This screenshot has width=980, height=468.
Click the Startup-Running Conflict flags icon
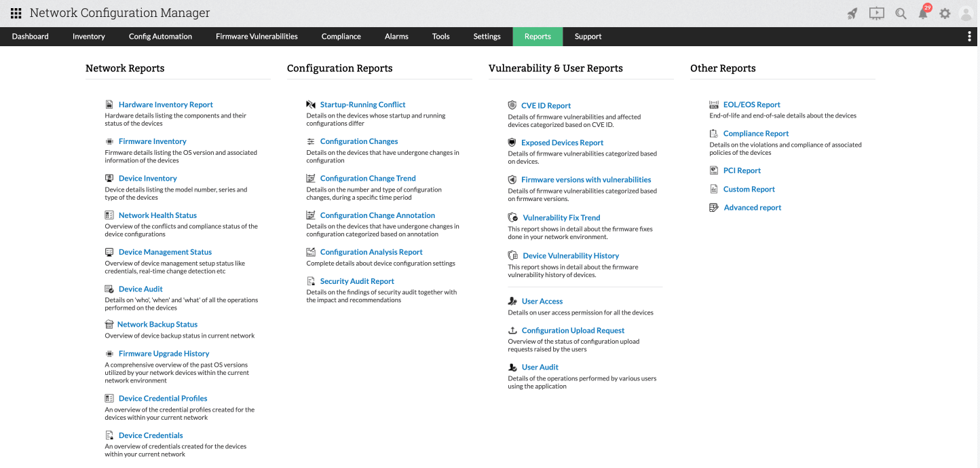coord(311,104)
